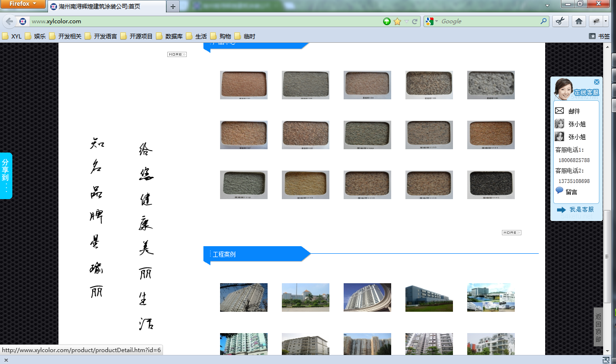616x364 pixels.
Task: Click phone number 13735108698
Action: click(x=574, y=182)
